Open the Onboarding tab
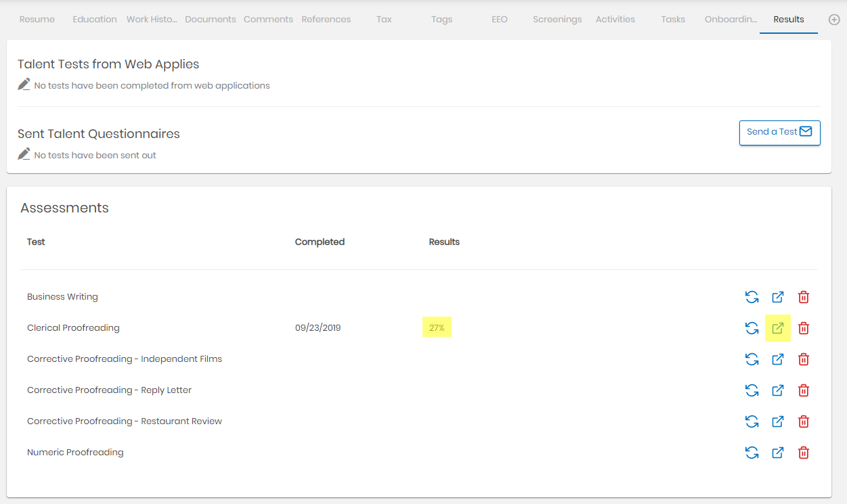 tap(731, 20)
